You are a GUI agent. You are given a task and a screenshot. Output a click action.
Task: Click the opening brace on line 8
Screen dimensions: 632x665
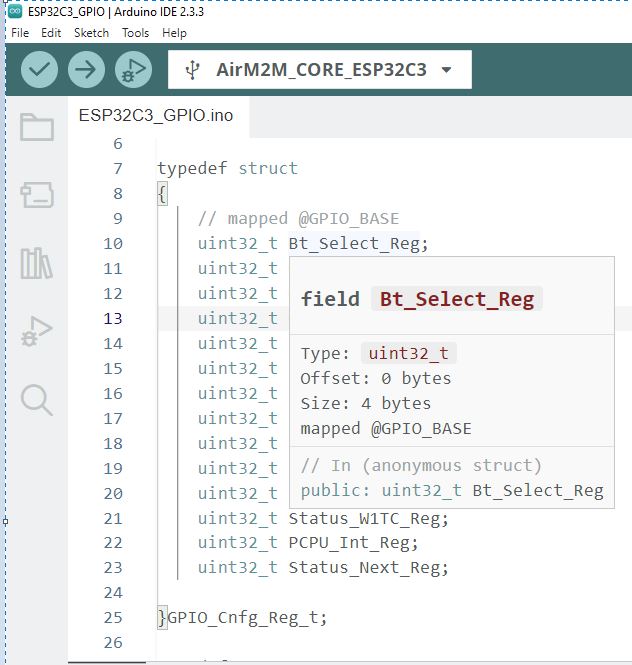(x=162, y=194)
